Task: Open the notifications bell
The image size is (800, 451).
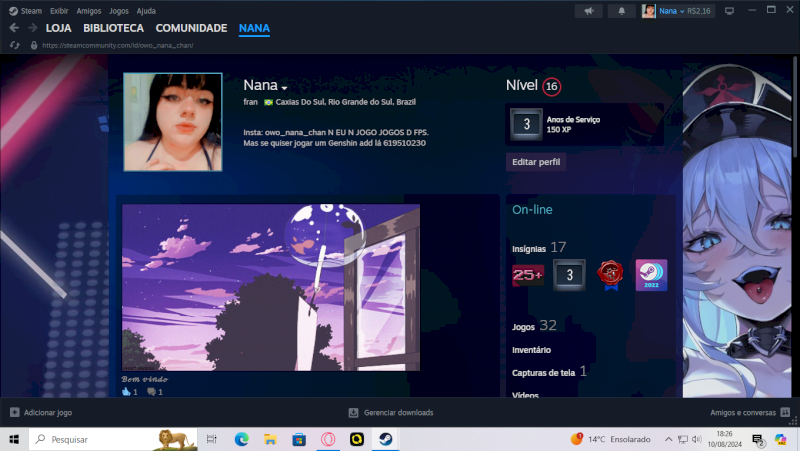Action: (x=621, y=11)
